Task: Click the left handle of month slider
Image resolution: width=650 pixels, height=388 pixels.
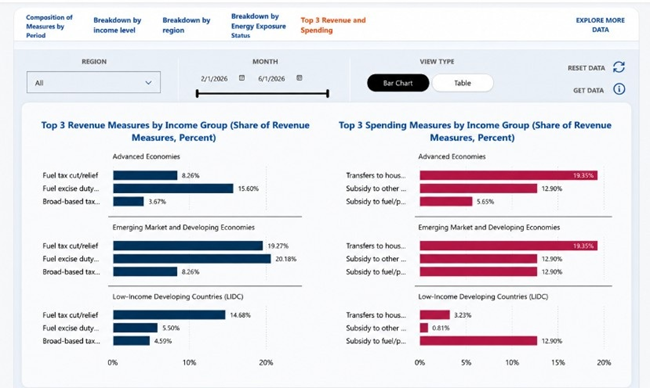Action: point(197,94)
